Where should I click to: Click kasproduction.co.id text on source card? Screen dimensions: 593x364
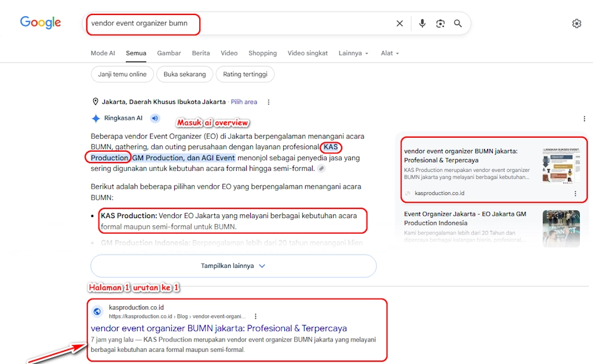coord(440,193)
